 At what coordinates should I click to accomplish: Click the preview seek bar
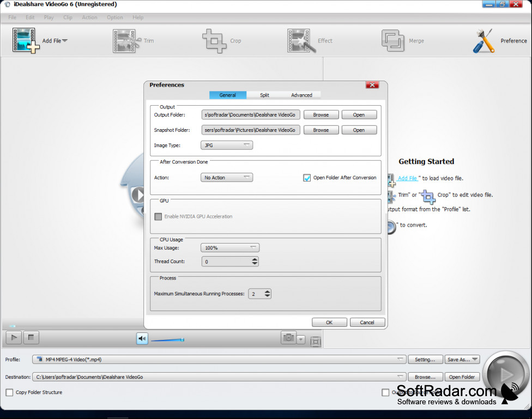(73, 326)
